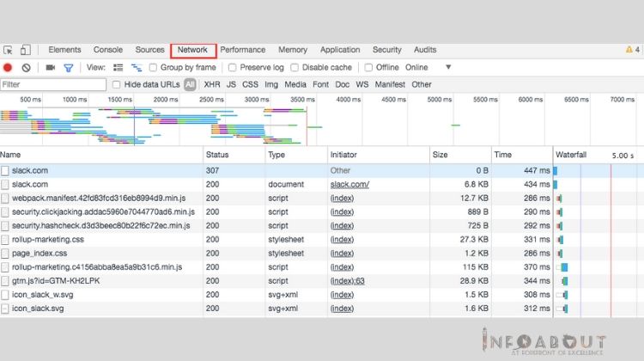Open the warnings indicator showing 4
644x361 pixels.
(x=633, y=50)
